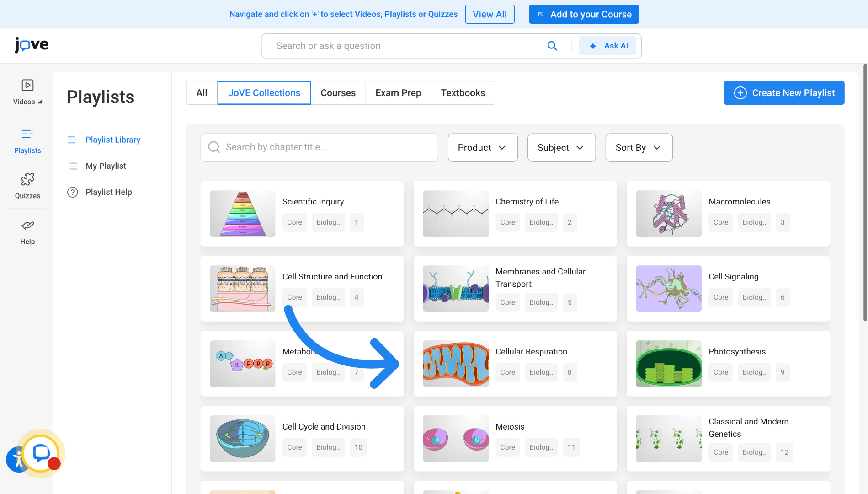This screenshot has height=494, width=868.
Task: Click the chapter search magnifier icon
Action: 214,147
